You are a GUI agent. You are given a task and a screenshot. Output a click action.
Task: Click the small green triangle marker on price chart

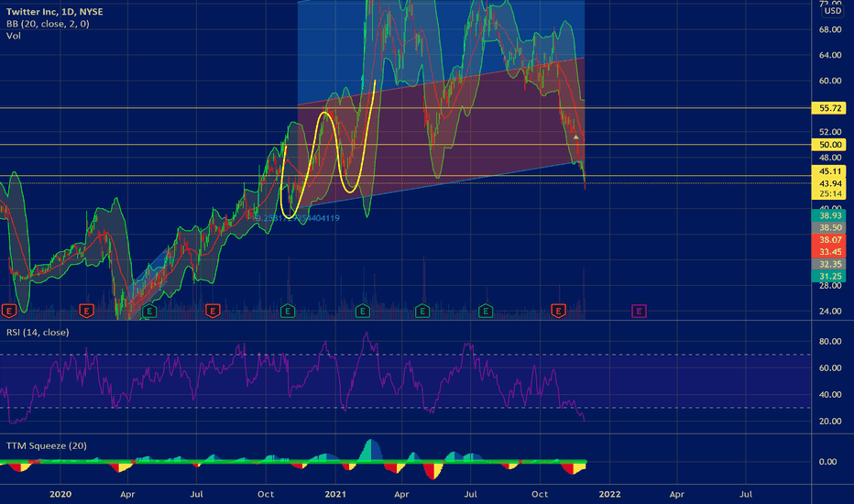coord(575,137)
